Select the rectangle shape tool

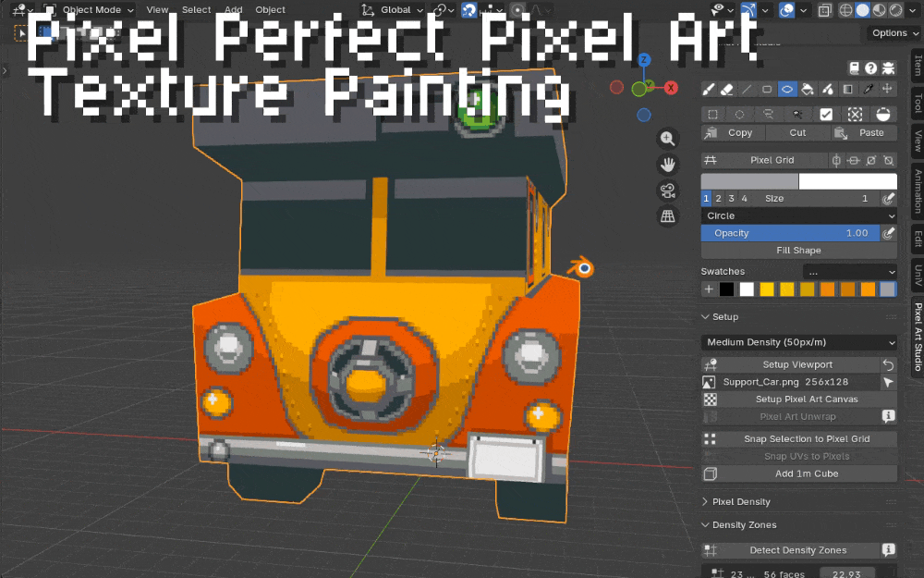coord(767,89)
